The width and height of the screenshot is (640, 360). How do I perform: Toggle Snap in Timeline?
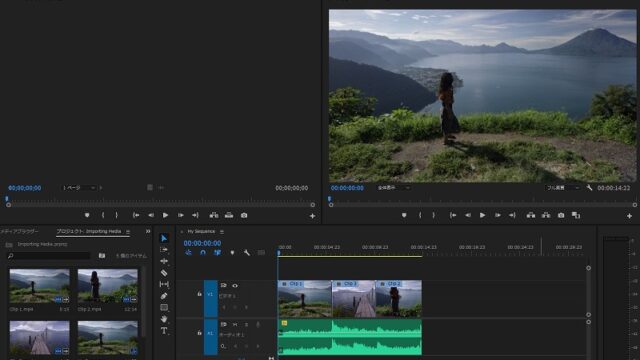coord(203,253)
